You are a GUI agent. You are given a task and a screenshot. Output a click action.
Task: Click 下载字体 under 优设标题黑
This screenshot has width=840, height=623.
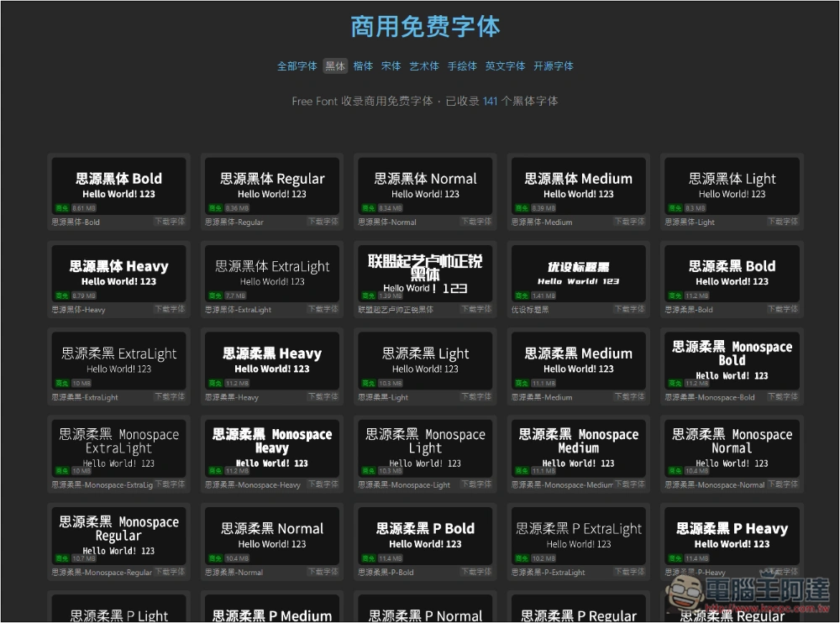coord(630,310)
